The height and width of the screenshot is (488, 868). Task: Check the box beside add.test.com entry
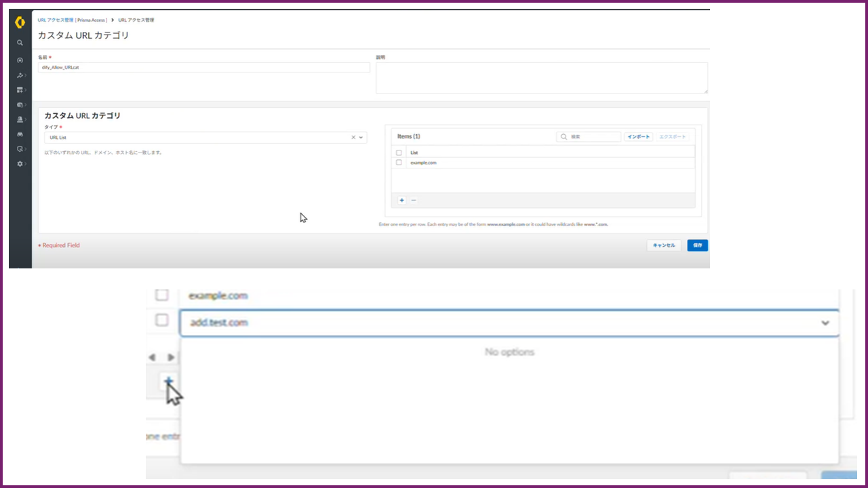coord(161,321)
